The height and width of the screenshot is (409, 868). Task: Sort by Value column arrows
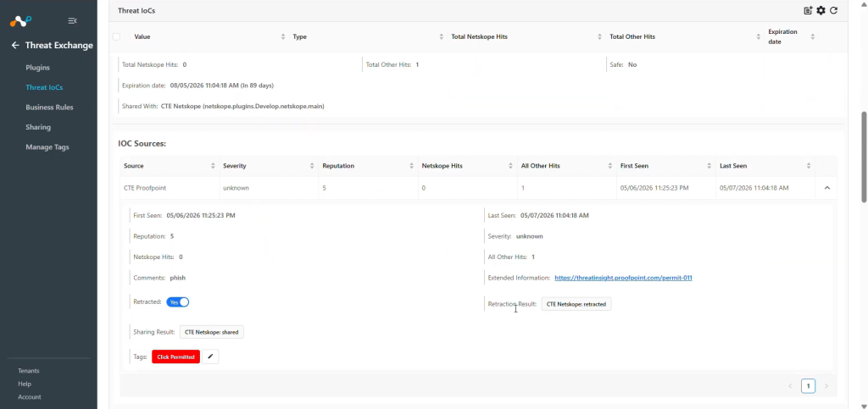(282, 37)
